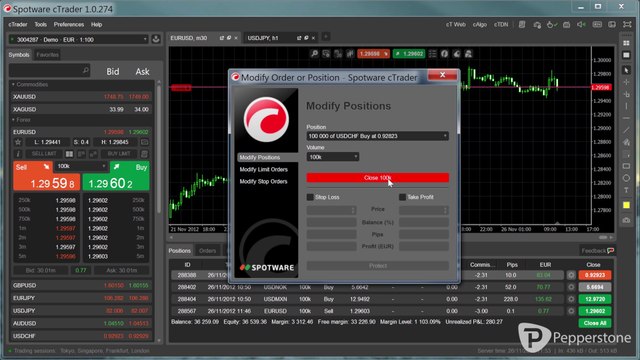640x360 pixels.
Task: Click the red Close 100k button
Action: coord(378,178)
